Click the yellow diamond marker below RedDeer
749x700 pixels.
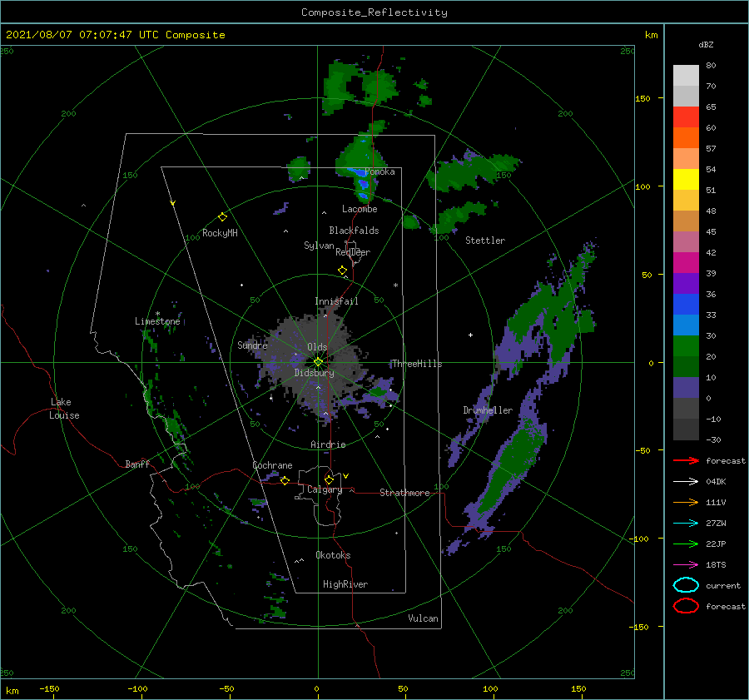click(x=342, y=271)
